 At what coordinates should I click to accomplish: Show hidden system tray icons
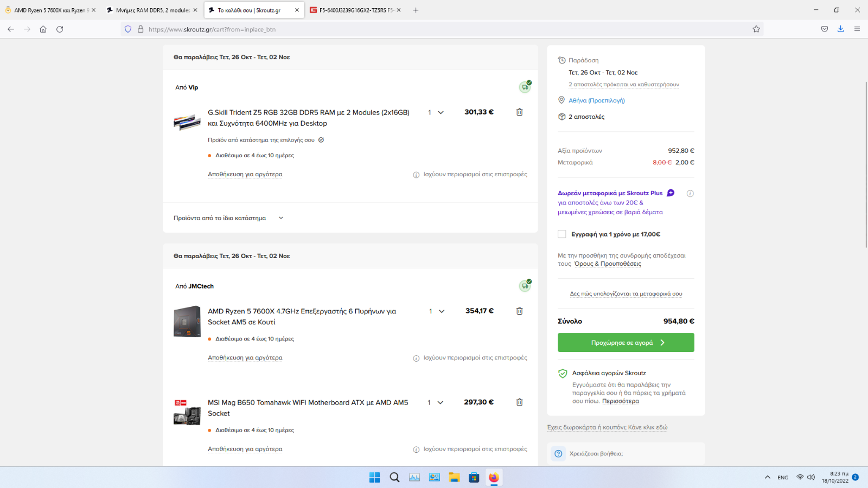(767, 477)
